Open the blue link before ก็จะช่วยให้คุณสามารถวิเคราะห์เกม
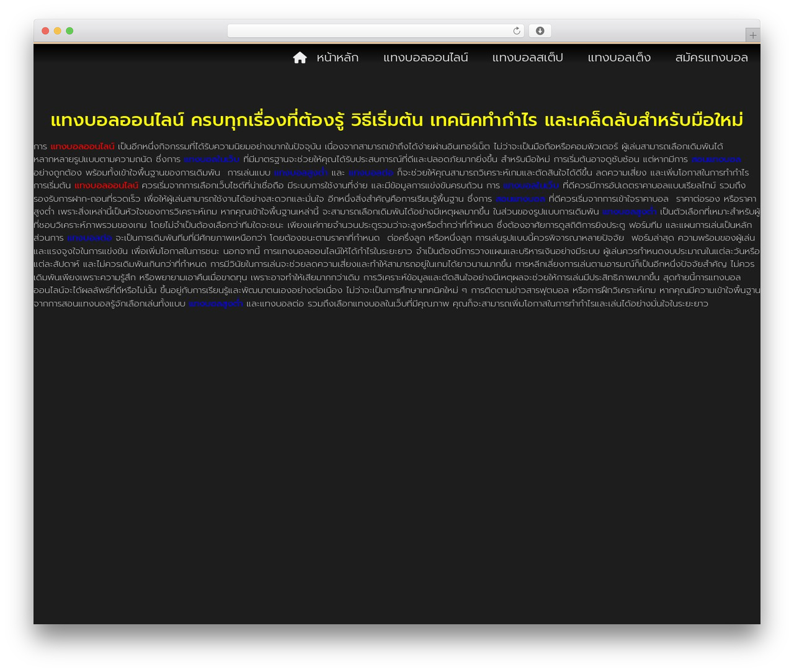 tap(371, 172)
